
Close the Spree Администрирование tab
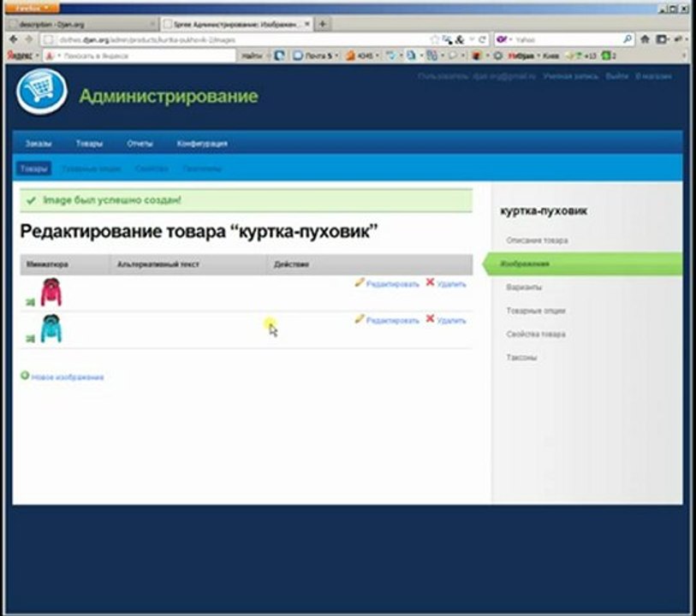click(x=306, y=24)
